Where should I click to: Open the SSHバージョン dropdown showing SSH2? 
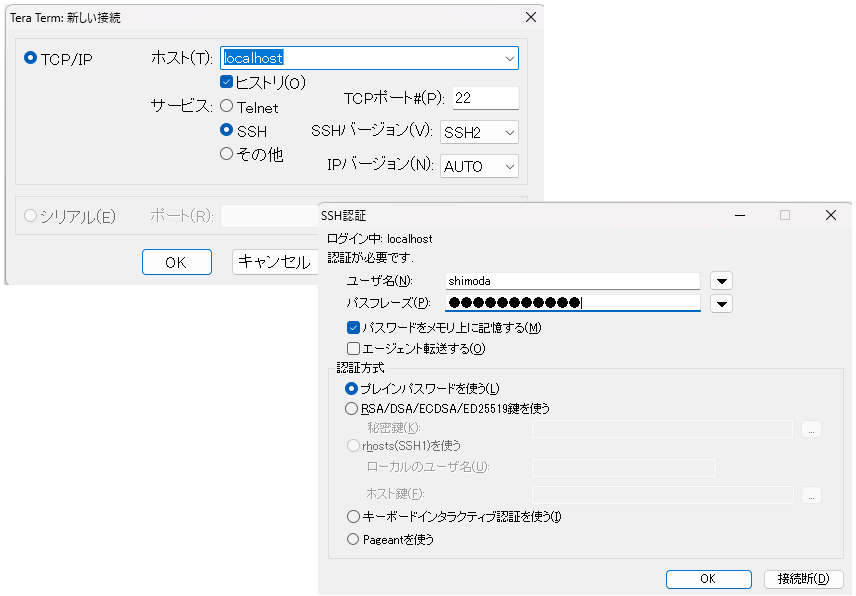(479, 132)
